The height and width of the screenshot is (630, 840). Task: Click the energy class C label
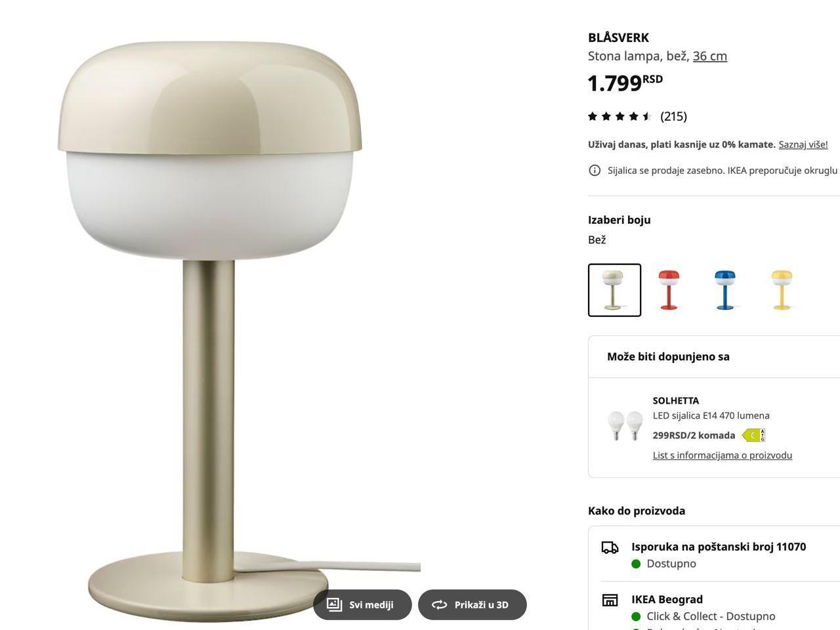tap(753, 435)
